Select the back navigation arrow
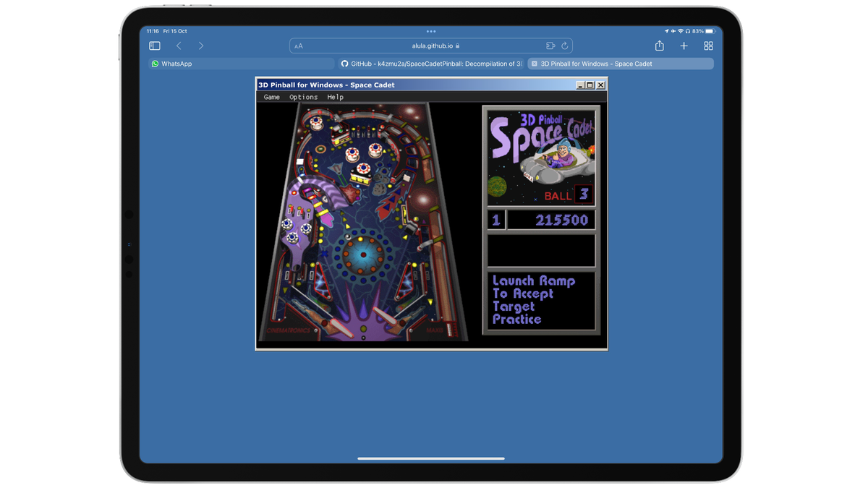 coord(179,45)
